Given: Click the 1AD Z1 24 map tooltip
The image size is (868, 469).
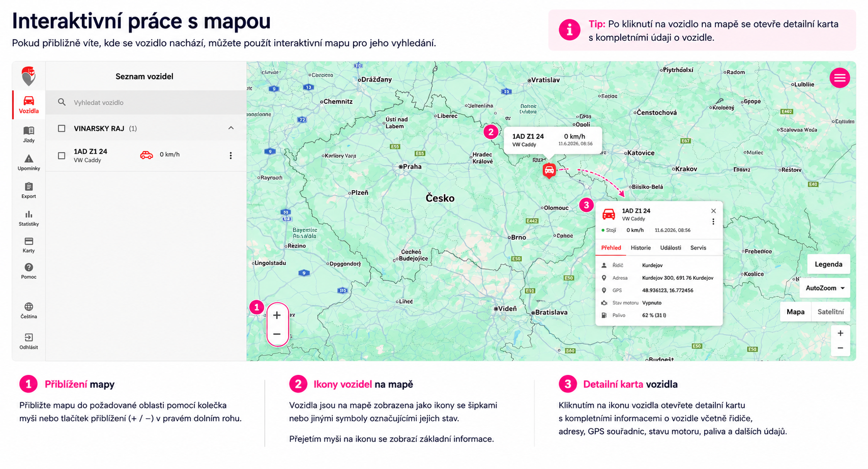Looking at the screenshot, I should [x=553, y=140].
